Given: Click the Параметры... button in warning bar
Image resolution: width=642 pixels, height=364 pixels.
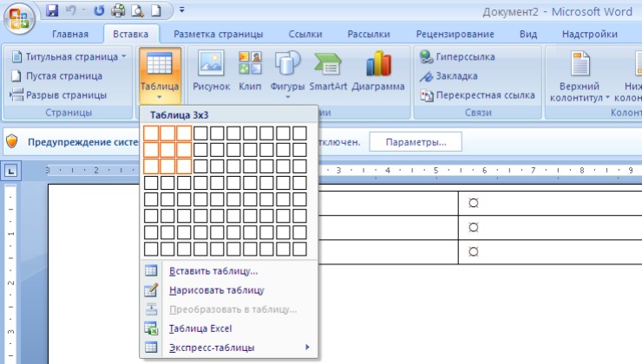Looking at the screenshot, I should point(416,141).
